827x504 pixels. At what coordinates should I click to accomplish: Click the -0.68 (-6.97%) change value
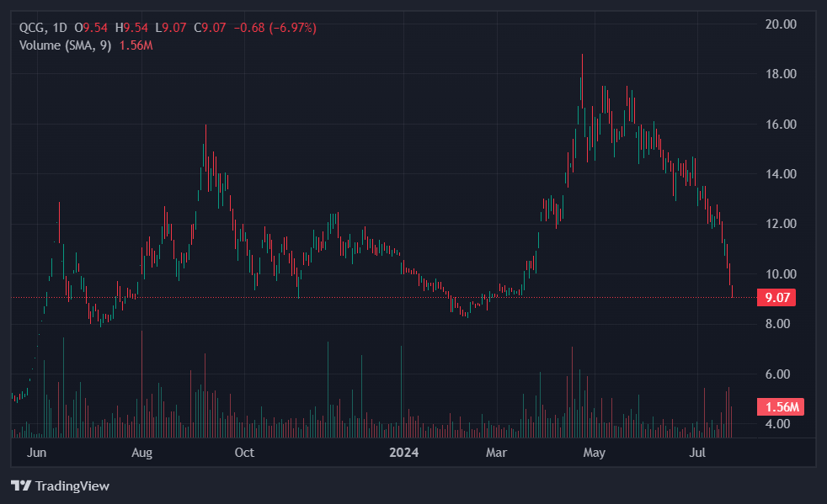[x=275, y=28]
